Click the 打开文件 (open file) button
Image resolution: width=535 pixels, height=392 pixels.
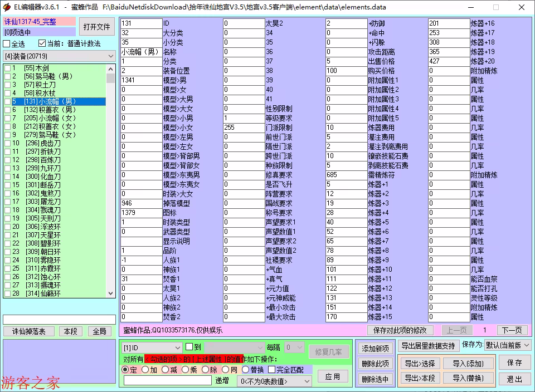97,27
